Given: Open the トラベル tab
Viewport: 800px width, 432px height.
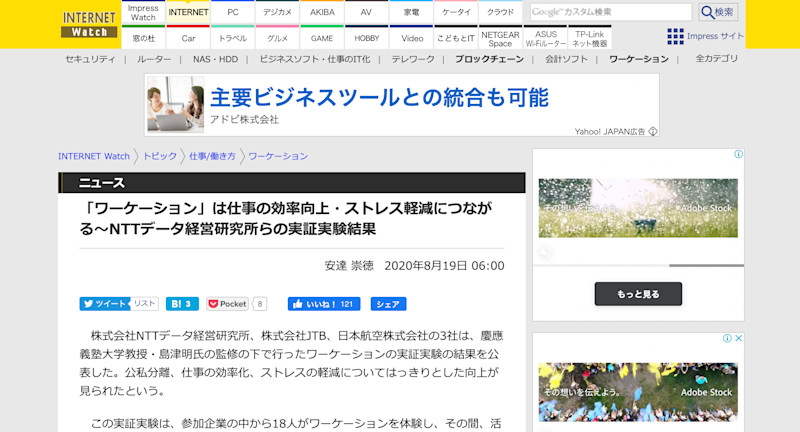Looking at the screenshot, I should coord(233,38).
